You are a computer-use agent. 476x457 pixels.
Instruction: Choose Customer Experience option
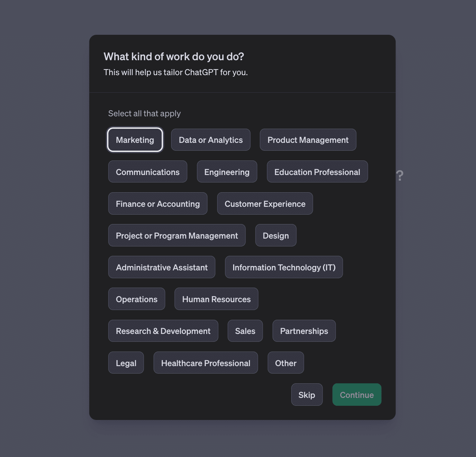click(265, 204)
